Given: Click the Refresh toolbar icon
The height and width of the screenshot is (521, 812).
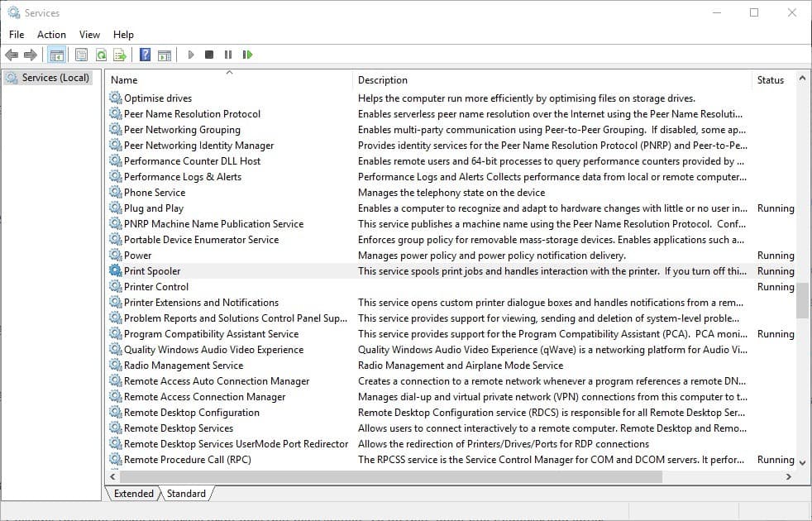Looking at the screenshot, I should [101, 55].
